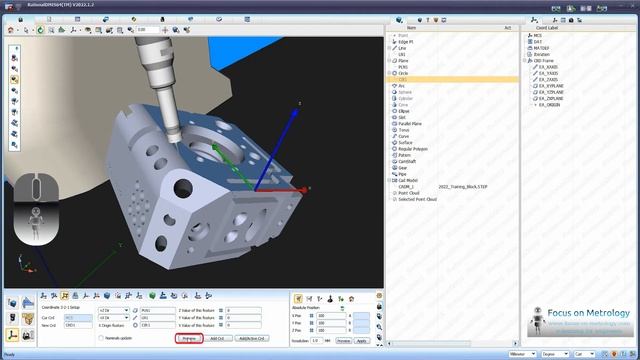Open the +X Dir direction dropdown
The width and height of the screenshot is (640, 360).
113,318
